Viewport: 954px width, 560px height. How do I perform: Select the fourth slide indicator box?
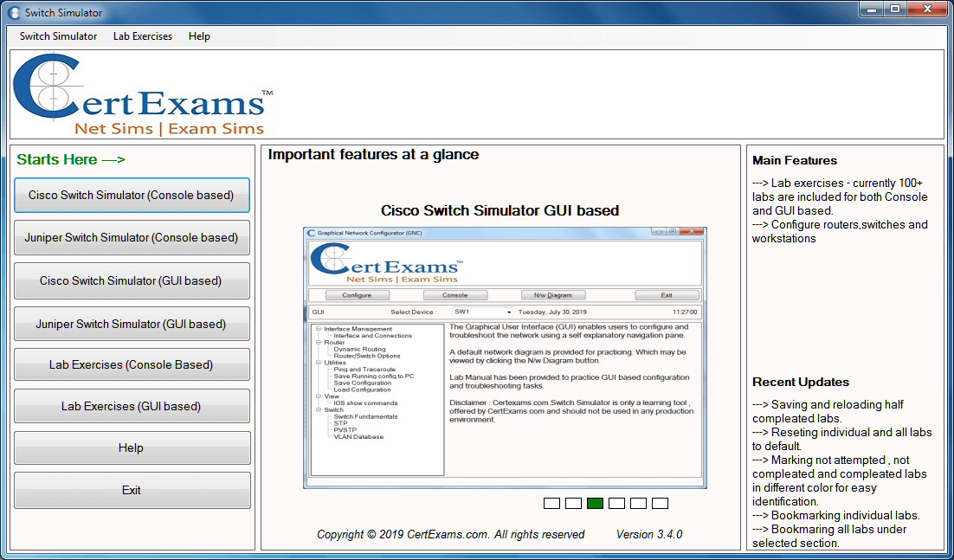pos(616,503)
